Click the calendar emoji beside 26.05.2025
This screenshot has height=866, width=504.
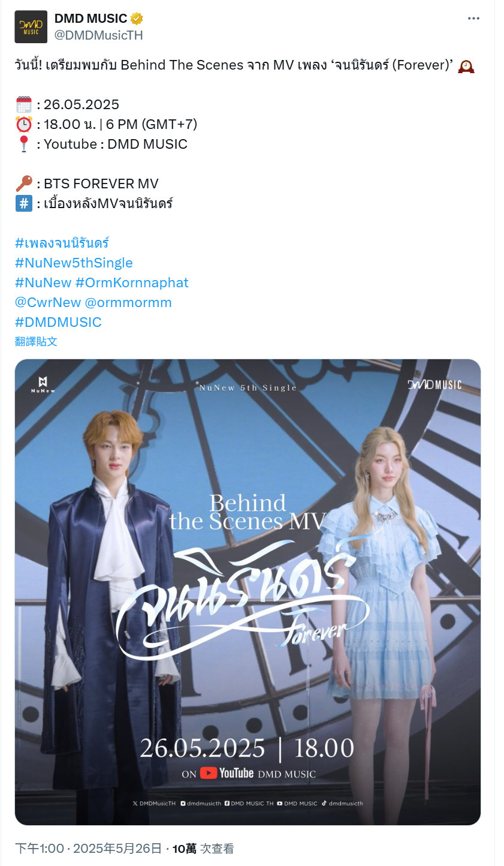click(x=23, y=104)
